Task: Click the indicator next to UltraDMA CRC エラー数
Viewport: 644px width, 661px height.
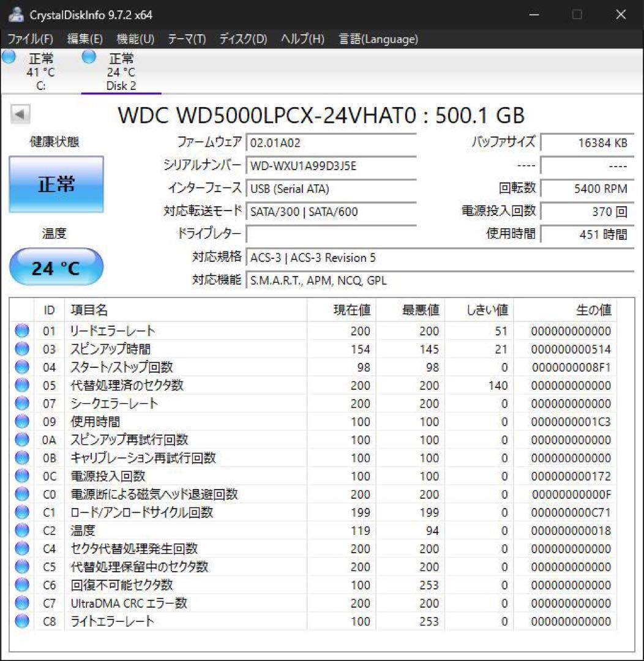Action: (x=21, y=603)
